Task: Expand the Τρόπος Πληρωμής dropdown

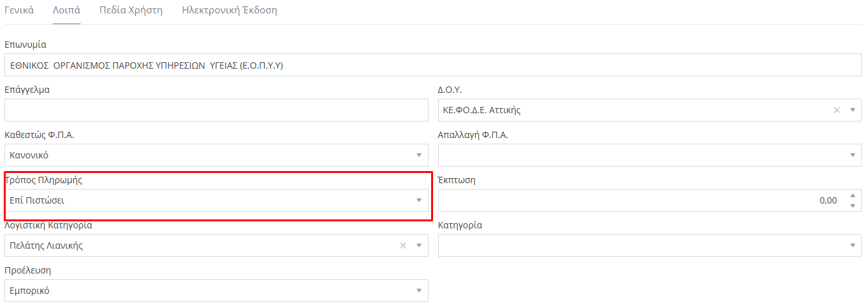Action: [x=418, y=200]
